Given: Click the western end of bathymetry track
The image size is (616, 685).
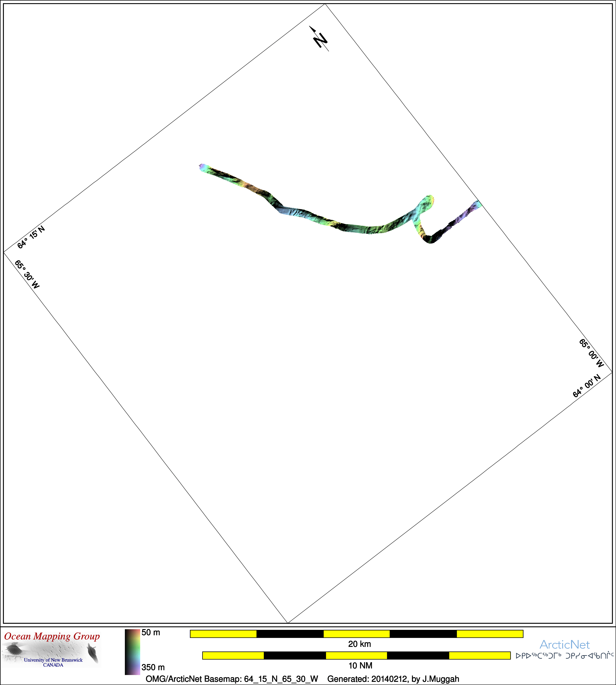Looking at the screenshot, I should (x=202, y=167).
